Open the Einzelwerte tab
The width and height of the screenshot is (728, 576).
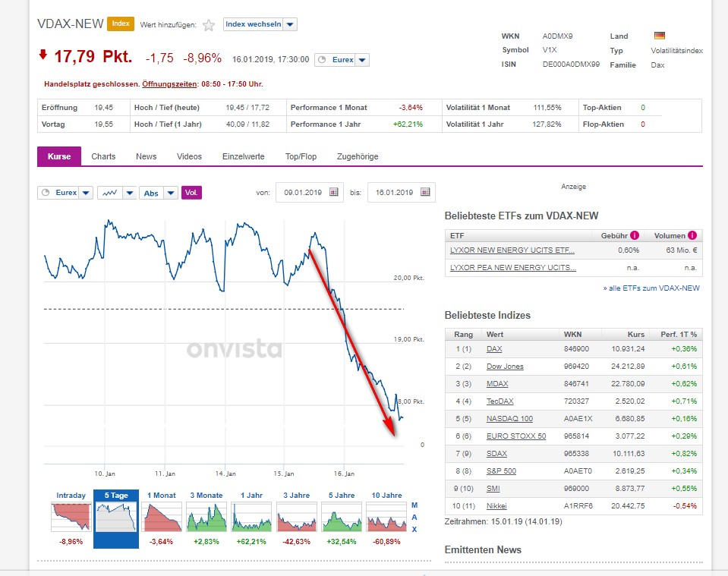243,156
